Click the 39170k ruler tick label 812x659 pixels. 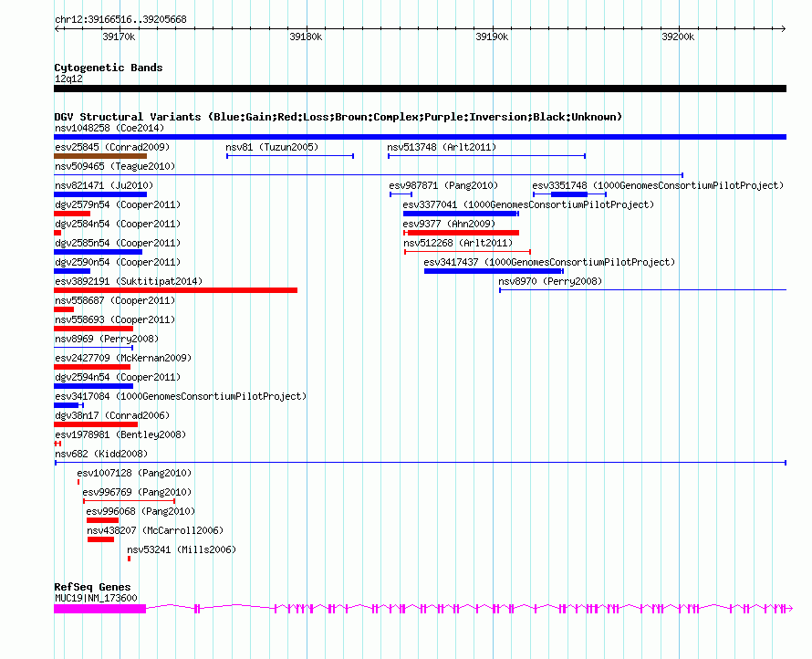tap(119, 37)
